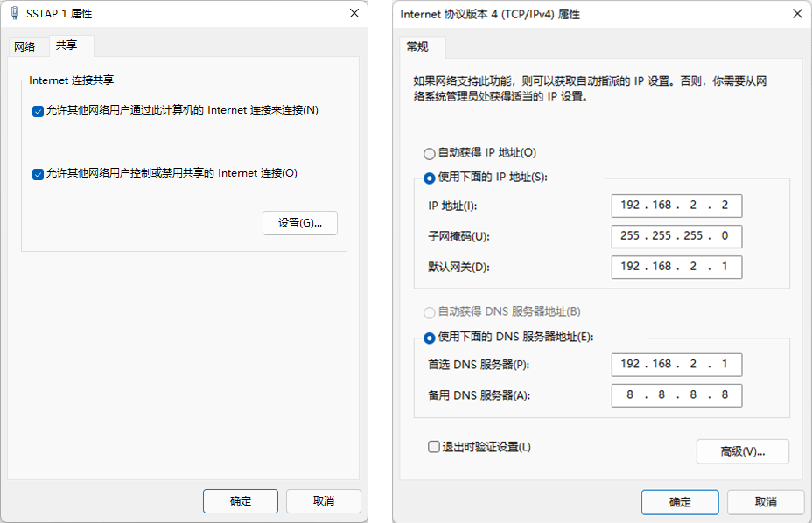Confirm with 确定 in SSTAP dialog

(241, 501)
